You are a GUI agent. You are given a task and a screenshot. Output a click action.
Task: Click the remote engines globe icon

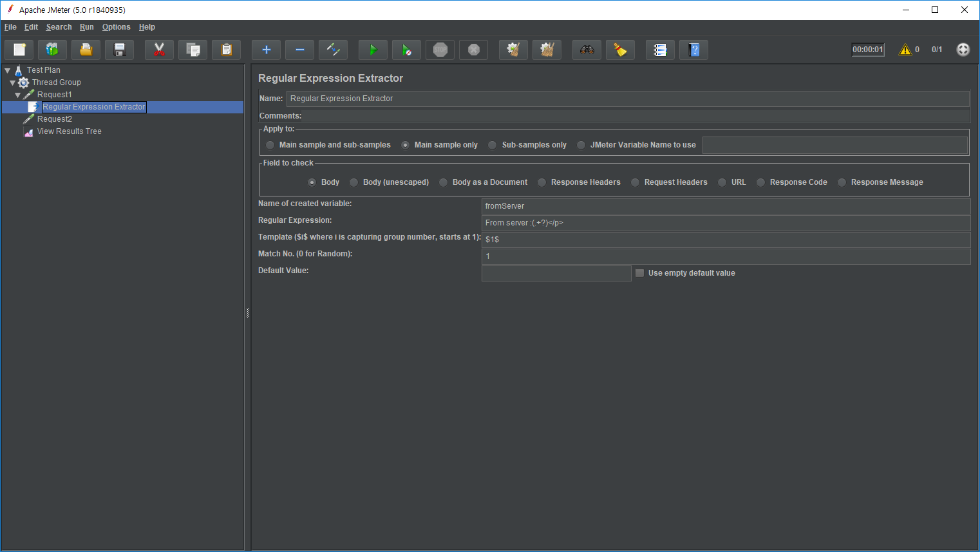coord(963,50)
